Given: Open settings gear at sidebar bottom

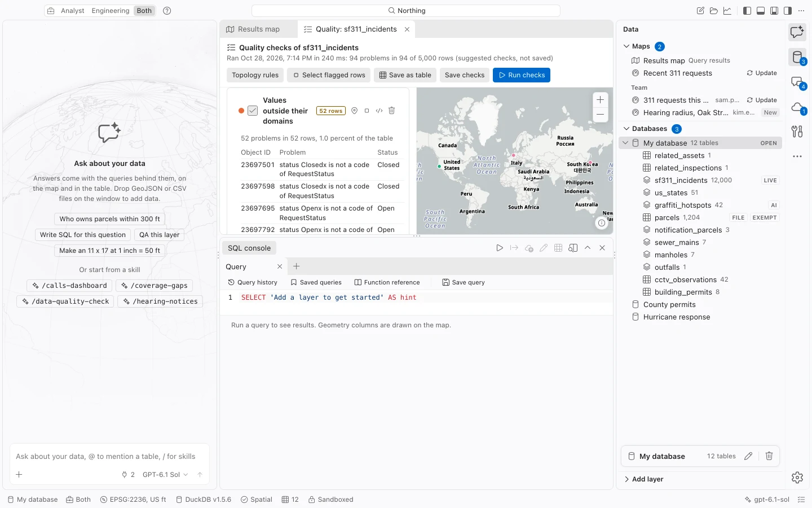Looking at the screenshot, I should (797, 478).
